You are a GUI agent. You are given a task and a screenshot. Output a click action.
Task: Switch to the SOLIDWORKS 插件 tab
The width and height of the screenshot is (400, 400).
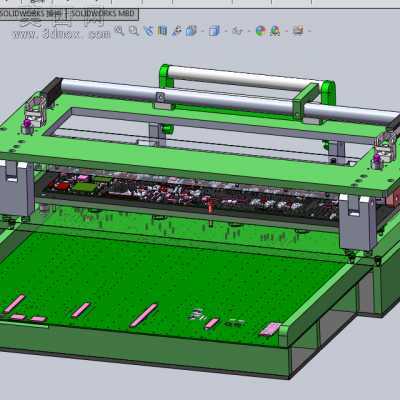pos(33,14)
